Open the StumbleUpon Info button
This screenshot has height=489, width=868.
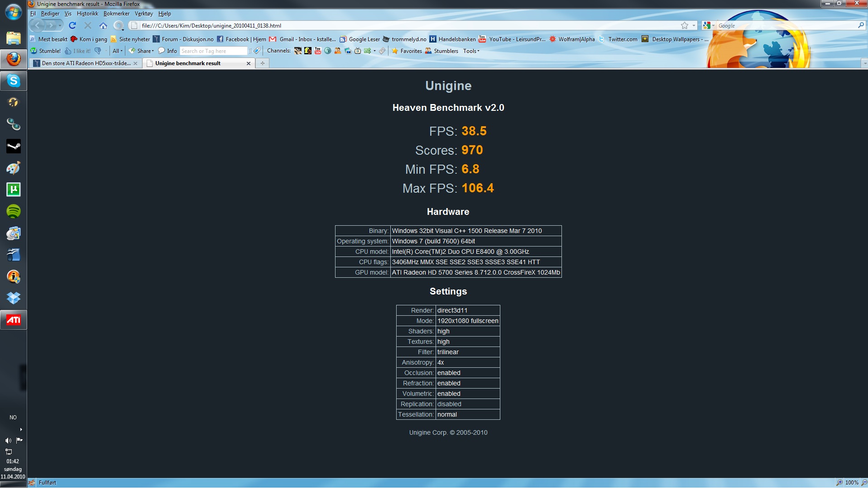168,51
